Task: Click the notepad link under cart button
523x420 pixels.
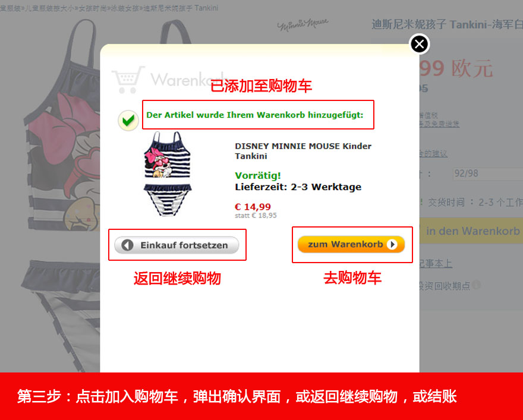Action: pos(436,263)
